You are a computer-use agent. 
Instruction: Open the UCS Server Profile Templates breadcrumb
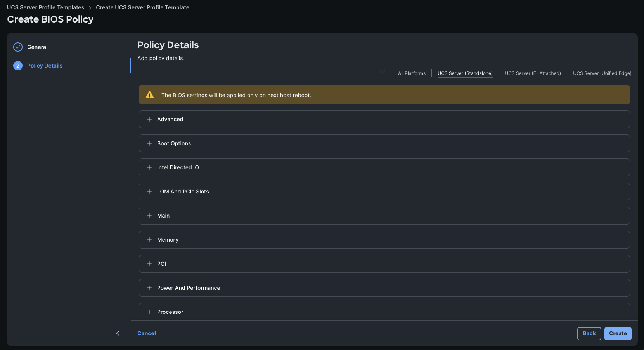click(x=45, y=7)
